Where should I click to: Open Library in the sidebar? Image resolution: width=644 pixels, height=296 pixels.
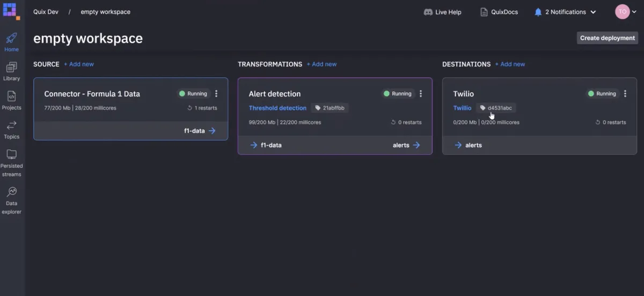pyautogui.click(x=11, y=71)
